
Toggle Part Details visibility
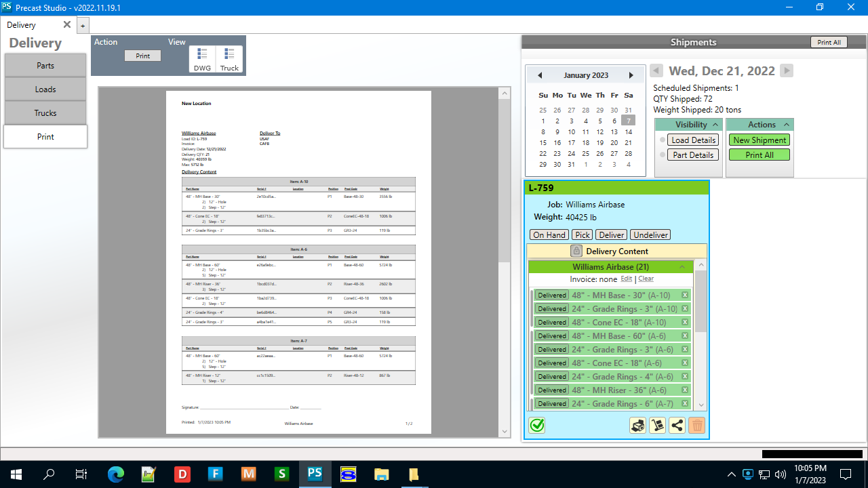point(692,155)
